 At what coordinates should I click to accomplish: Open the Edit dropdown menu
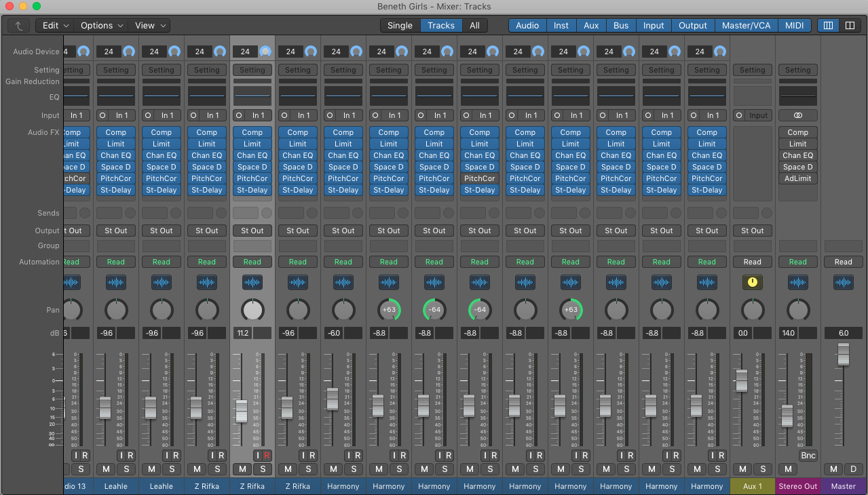(x=54, y=26)
